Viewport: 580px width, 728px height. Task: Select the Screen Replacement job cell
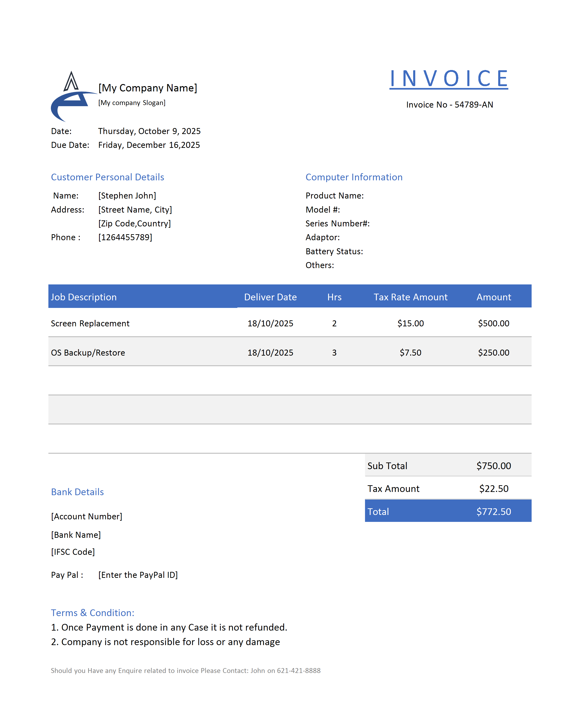pos(90,324)
